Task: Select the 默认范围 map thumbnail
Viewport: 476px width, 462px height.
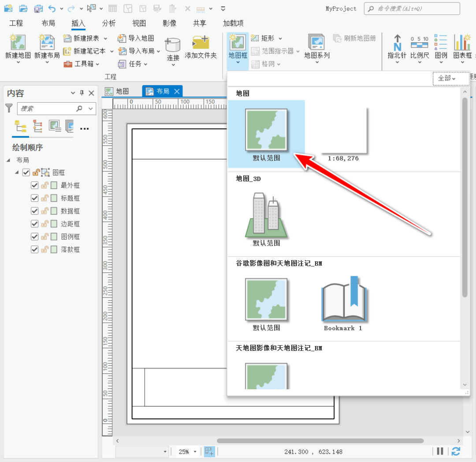Action: (x=266, y=130)
